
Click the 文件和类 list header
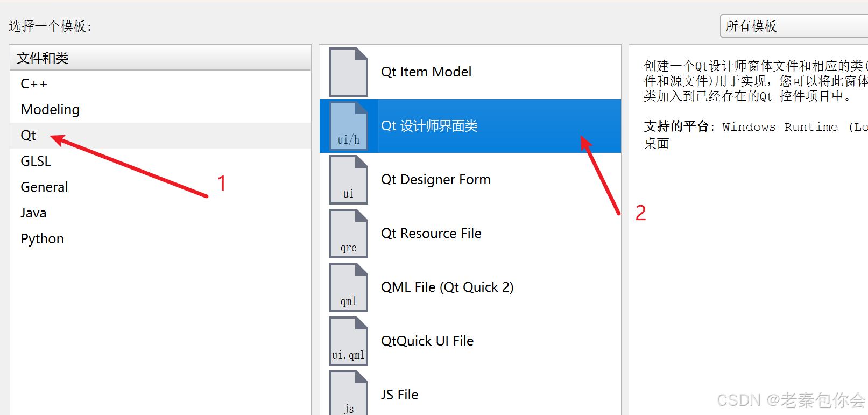click(160, 58)
